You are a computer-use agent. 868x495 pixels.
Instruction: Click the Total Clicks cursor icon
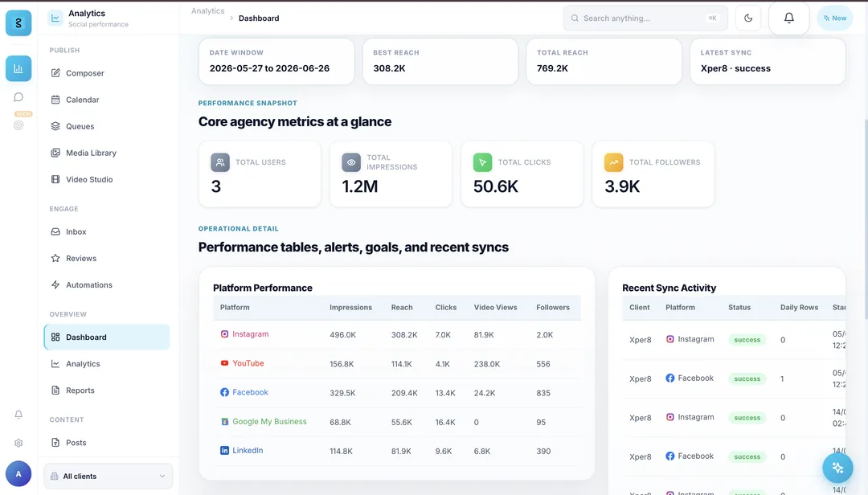(x=483, y=162)
